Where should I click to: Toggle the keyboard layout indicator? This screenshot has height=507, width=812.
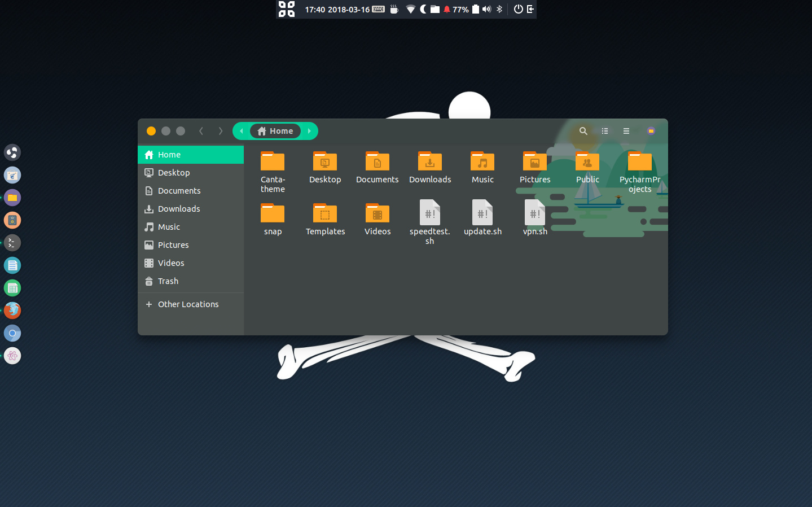[378, 9]
